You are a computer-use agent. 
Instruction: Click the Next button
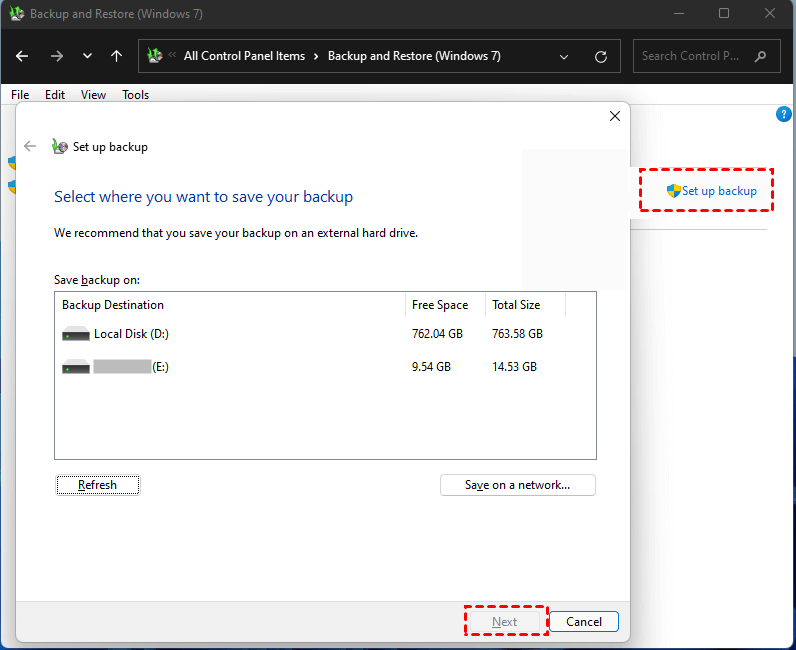[x=505, y=622]
